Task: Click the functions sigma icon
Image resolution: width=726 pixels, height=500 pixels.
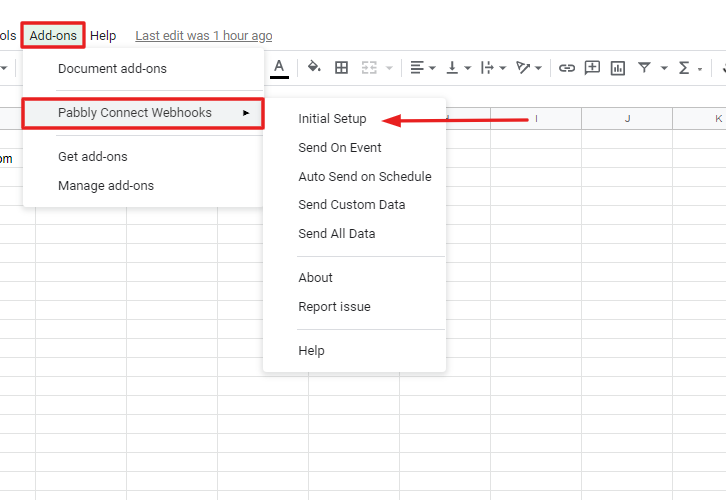Action: click(684, 68)
